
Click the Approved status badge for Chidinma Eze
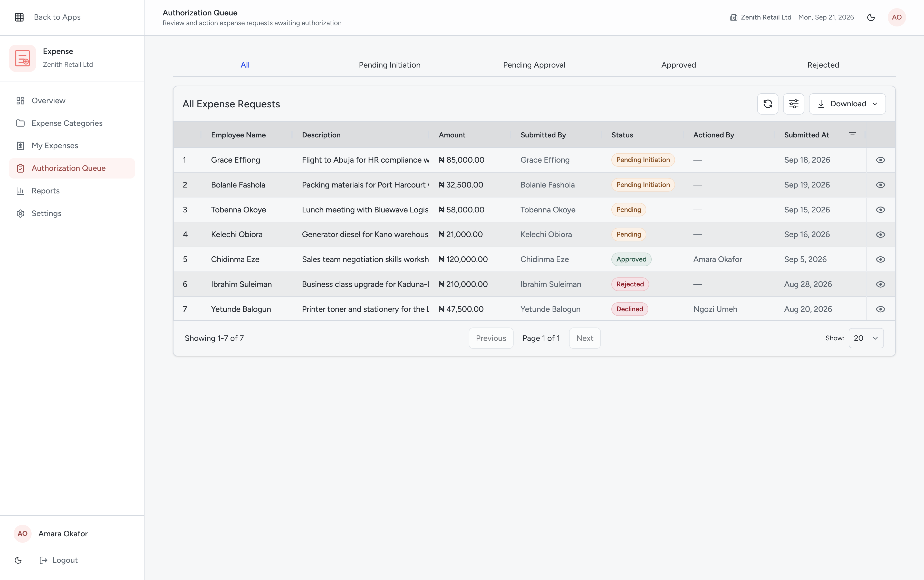(x=631, y=259)
